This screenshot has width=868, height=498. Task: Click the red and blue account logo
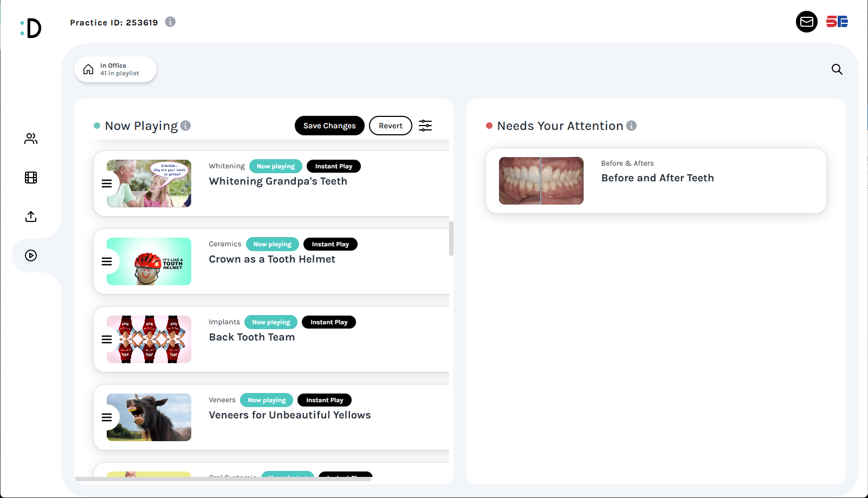(x=837, y=22)
